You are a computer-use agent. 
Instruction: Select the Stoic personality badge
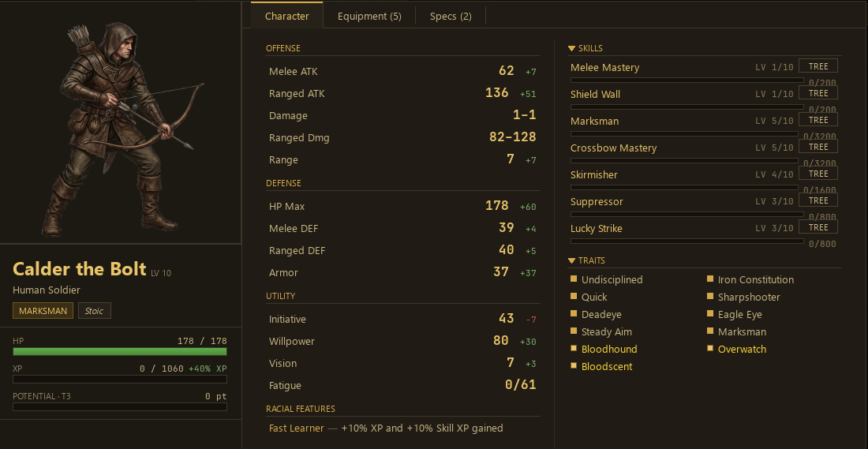[94, 311]
